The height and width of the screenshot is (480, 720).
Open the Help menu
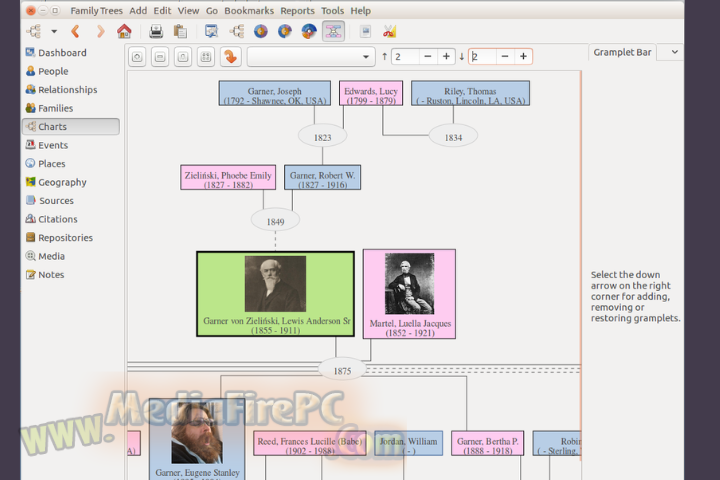[360, 11]
